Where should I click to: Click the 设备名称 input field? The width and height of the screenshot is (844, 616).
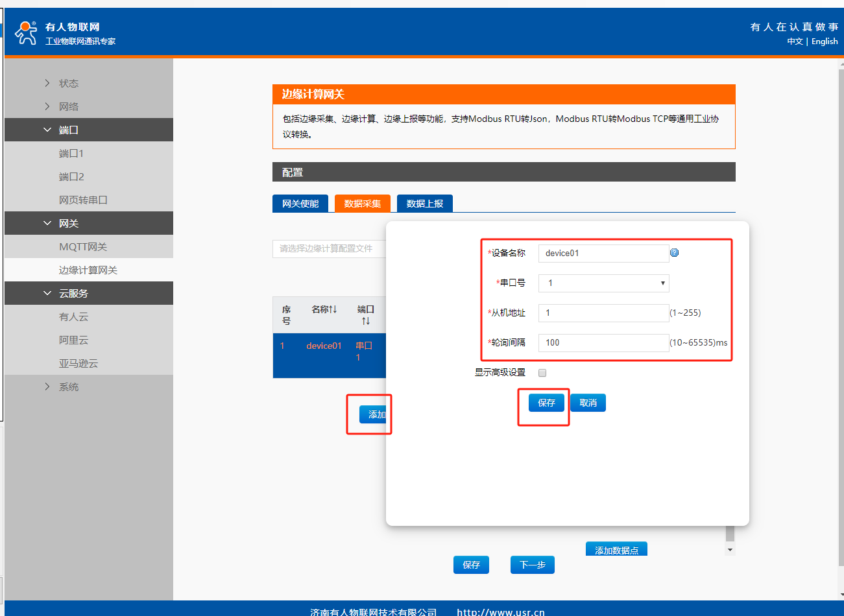pyautogui.click(x=603, y=254)
